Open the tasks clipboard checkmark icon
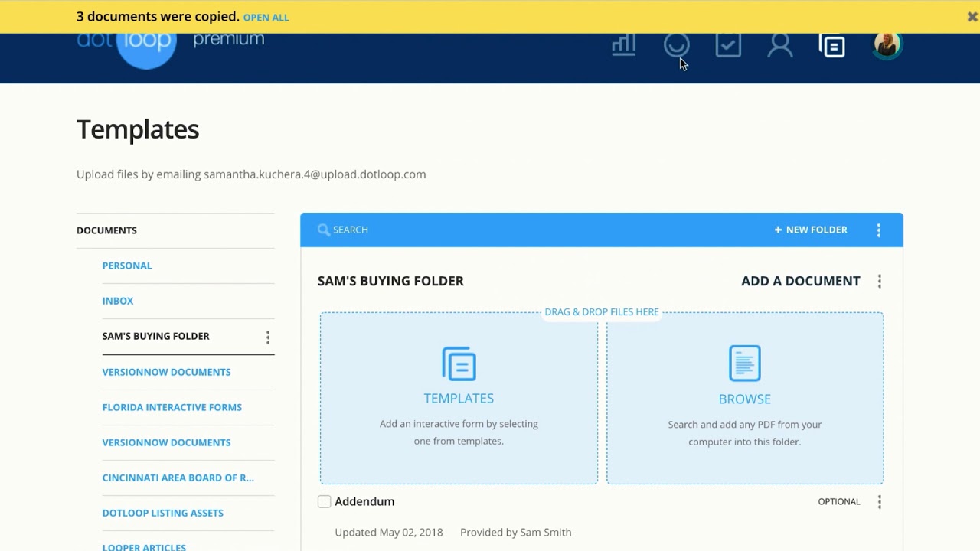980x551 pixels. tap(728, 45)
